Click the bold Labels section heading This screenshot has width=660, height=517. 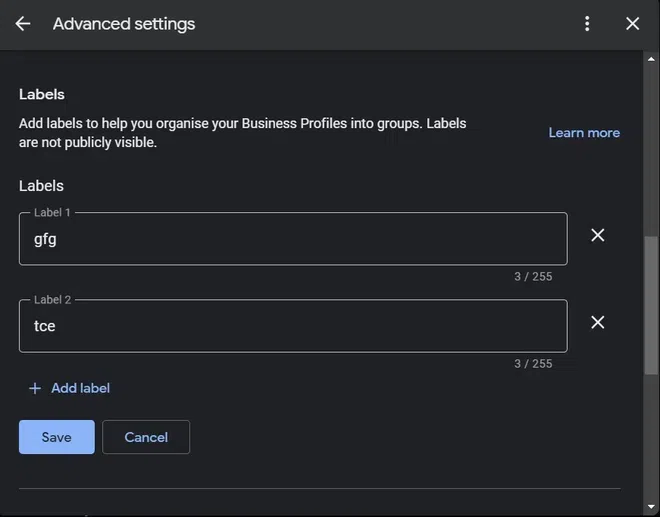42,95
